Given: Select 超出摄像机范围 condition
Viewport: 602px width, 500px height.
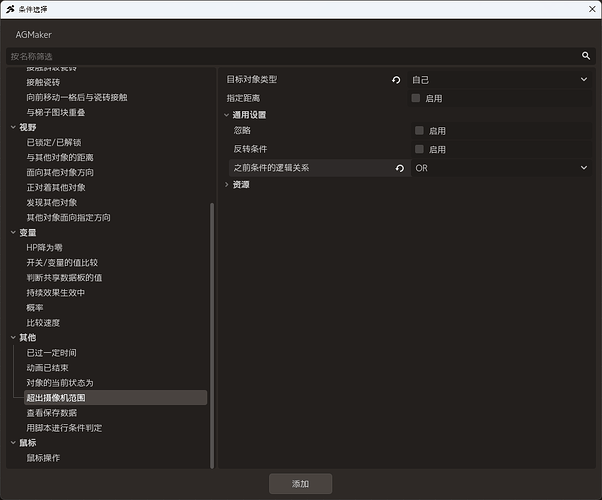Looking at the screenshot, I should tap(115, 397).
